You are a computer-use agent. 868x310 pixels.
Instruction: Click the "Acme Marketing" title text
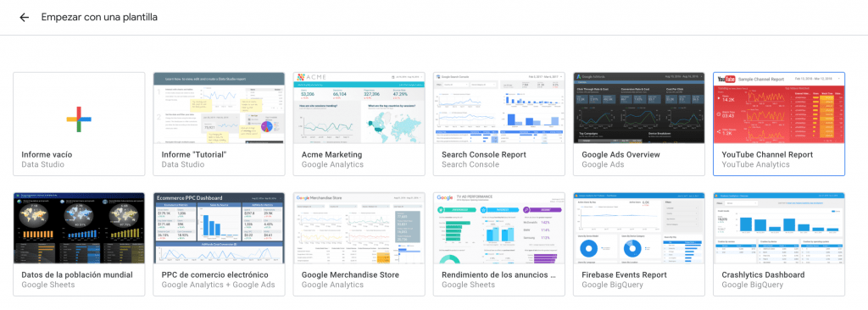[331, 154]
